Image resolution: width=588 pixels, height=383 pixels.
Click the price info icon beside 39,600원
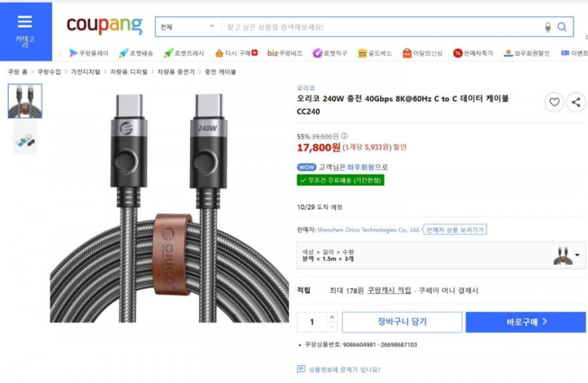click(344, 137)
